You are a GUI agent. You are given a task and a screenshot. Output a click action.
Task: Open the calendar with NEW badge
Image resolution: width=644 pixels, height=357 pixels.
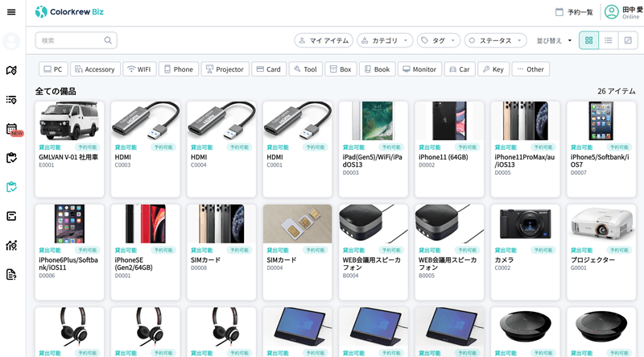click(x=12, y=129)
